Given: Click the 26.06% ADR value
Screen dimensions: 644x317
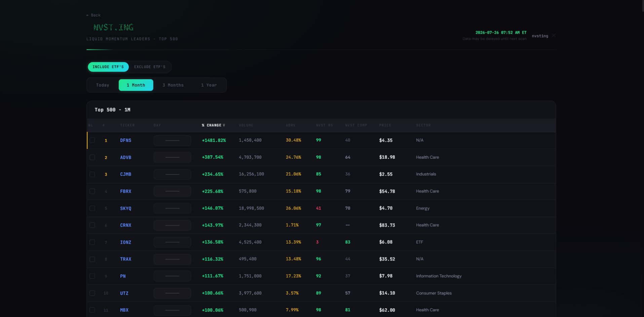Looking at the screenshot, I should (293, 208).
